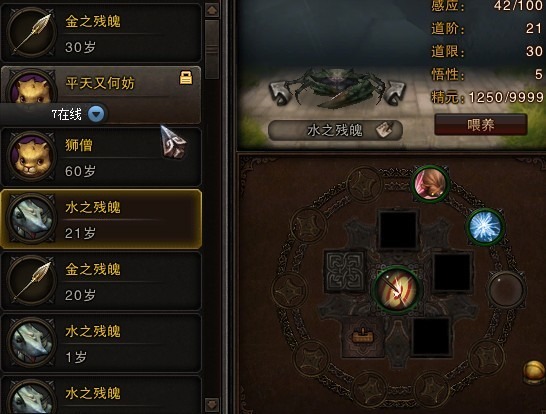This screenshot has height=414, width=546.
Task: Activate the central flame arrow skill icon
Action: tap(397, 290)
